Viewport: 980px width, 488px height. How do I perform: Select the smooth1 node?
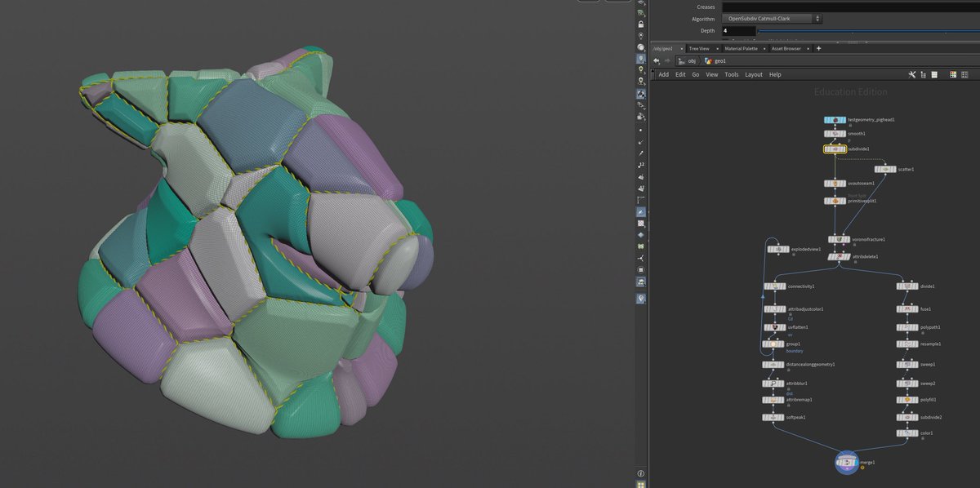835,133
